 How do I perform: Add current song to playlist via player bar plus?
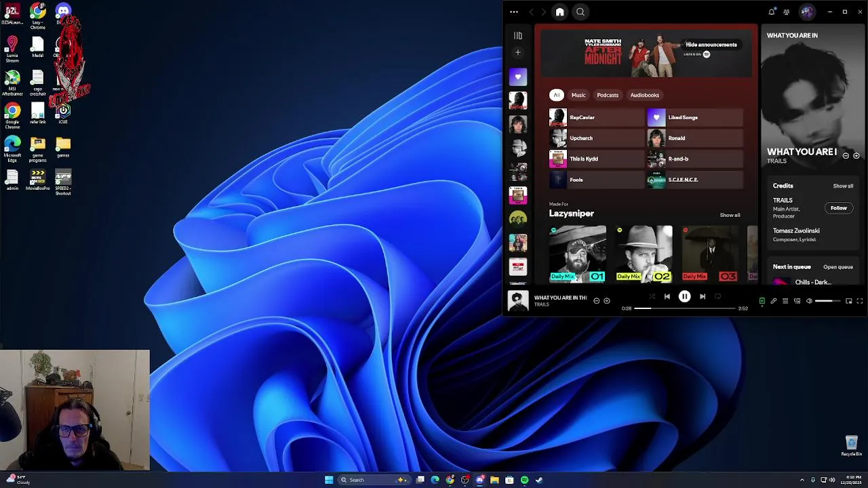coord(607,301)
